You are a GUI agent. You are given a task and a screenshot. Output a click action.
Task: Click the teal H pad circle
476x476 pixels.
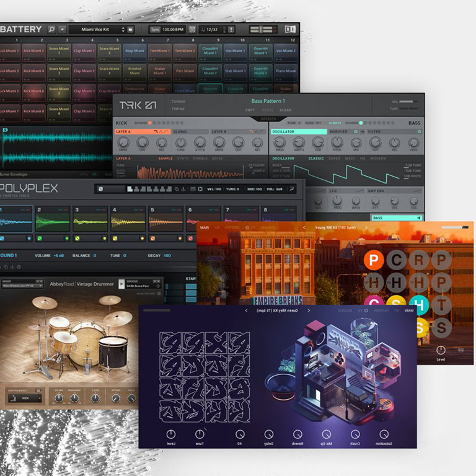pyautogui.click(x=418, y=304)
